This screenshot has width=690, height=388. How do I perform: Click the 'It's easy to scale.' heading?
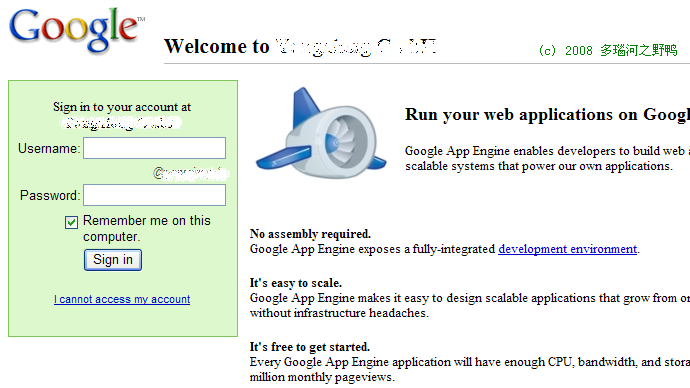click(296, 282)
